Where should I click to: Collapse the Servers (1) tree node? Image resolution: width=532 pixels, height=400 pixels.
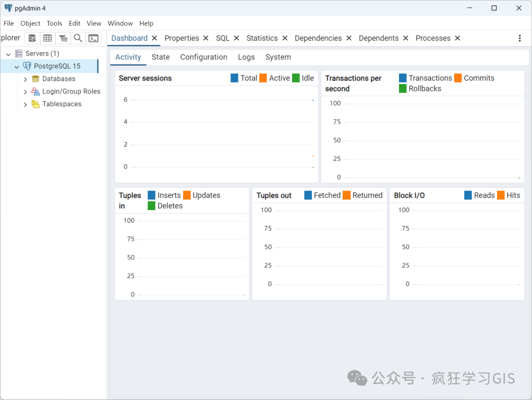pos(8,54)
